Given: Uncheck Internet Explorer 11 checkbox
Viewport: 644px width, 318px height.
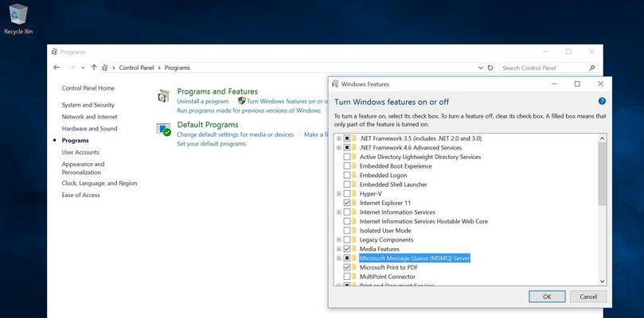Looking at the screenshot, I should click(x=347, y=203).
